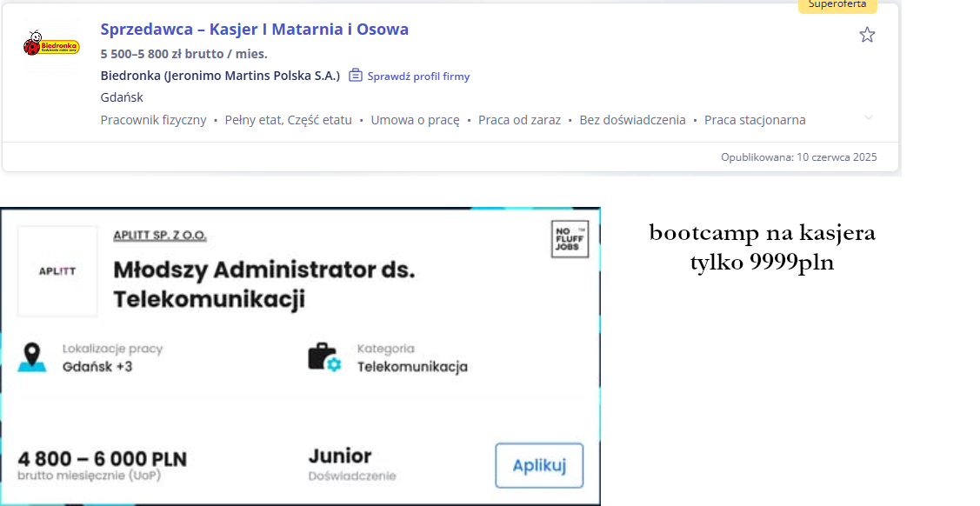Open the Sprzedawca – Kasjer I Matarnia i Osowa offer
The height and width of the screenshot is (506, 980).
click(x=255, y=30)
